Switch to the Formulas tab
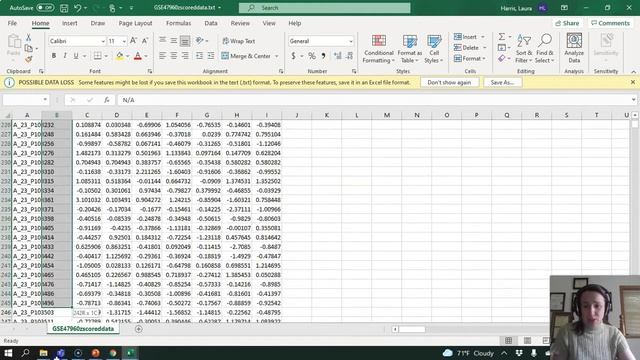Screen dimensions: 640x360 pyautogui.click(x=178, y=23)
